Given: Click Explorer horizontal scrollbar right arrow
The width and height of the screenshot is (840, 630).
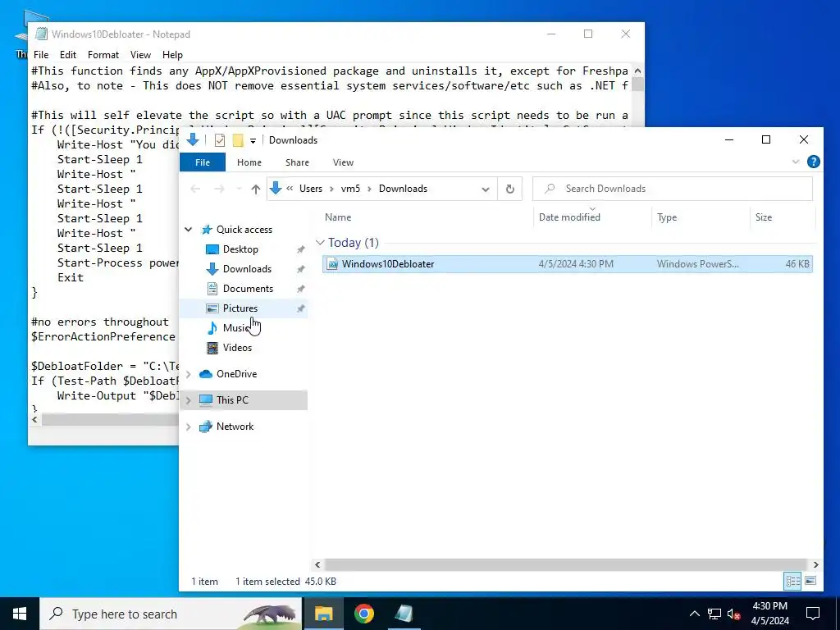Looking at the screenshot, I should pyautogui.click(x=815, y=564).
